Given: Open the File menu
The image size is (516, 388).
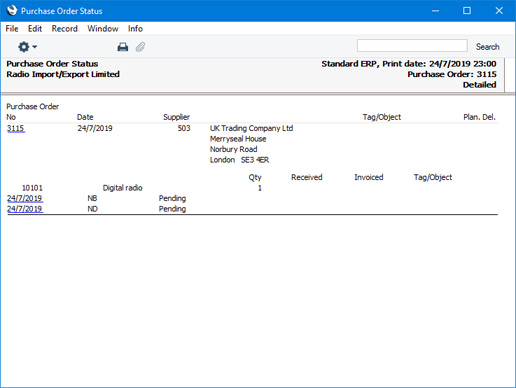Looking at the screenshot, I should click(12, 29).
